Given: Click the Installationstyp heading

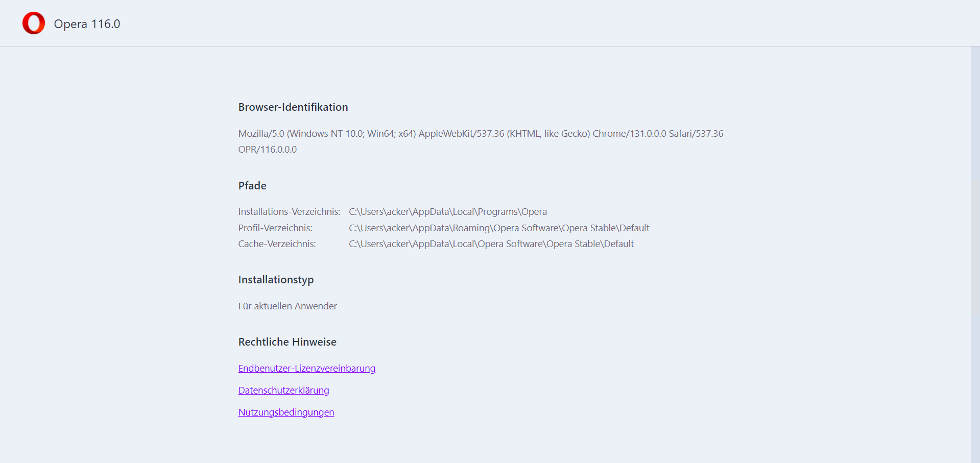Looking at the screenshot, I should coord(276,280).
